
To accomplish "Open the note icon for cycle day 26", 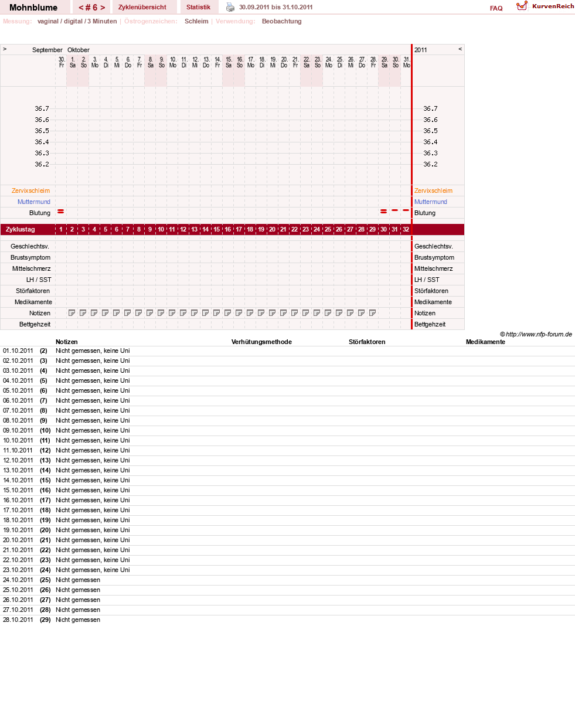I will click(x=339, y=313).
